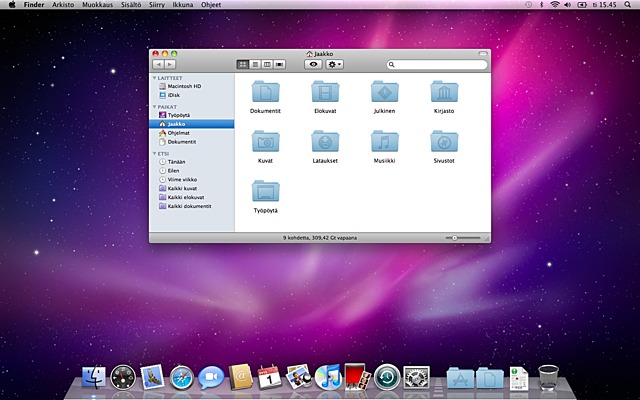The width and height of the screenshot is (640, 400).
Task: Open the Arkisto menu
Action: tap(63, 5)
